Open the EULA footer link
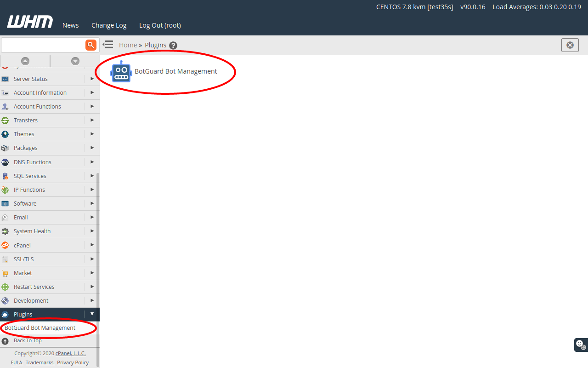The image size is (588, 368). pyautogui.click(x=17, y=363)
